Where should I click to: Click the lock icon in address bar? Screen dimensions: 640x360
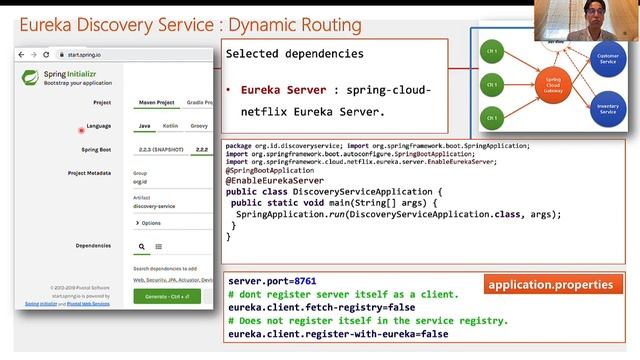62,55
